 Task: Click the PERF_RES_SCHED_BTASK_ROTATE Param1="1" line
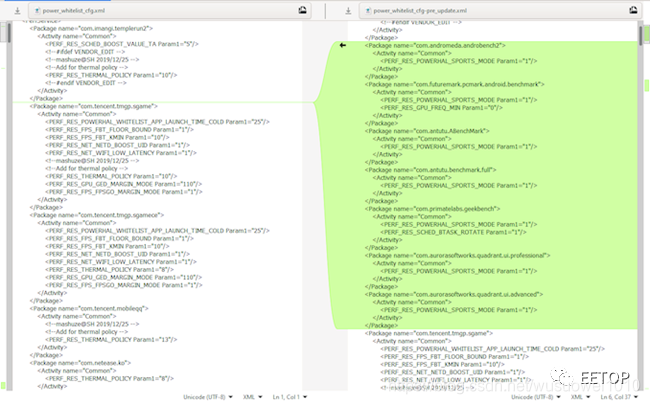[x=454, y=232]
